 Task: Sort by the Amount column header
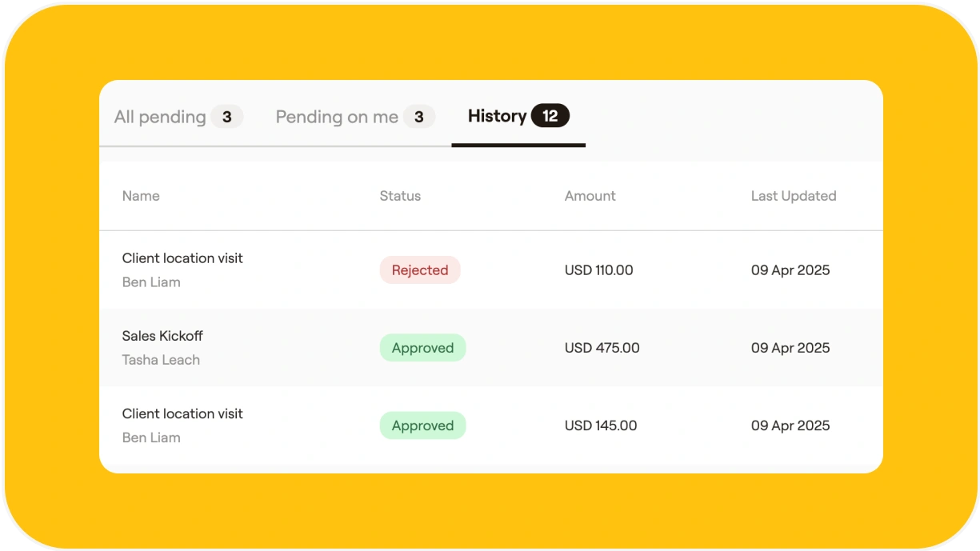point(590,196)
